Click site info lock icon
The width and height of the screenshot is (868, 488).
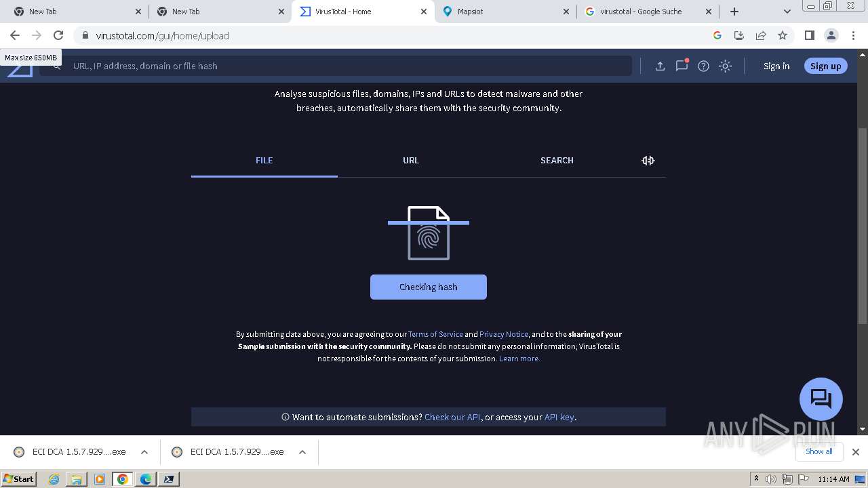point(85,35)
